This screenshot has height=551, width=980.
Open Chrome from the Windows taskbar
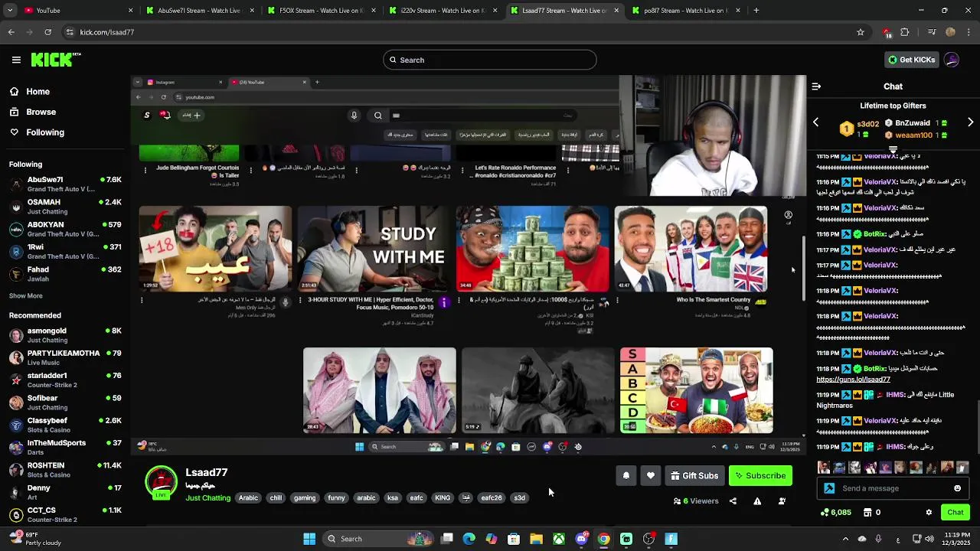click(604, 539)
